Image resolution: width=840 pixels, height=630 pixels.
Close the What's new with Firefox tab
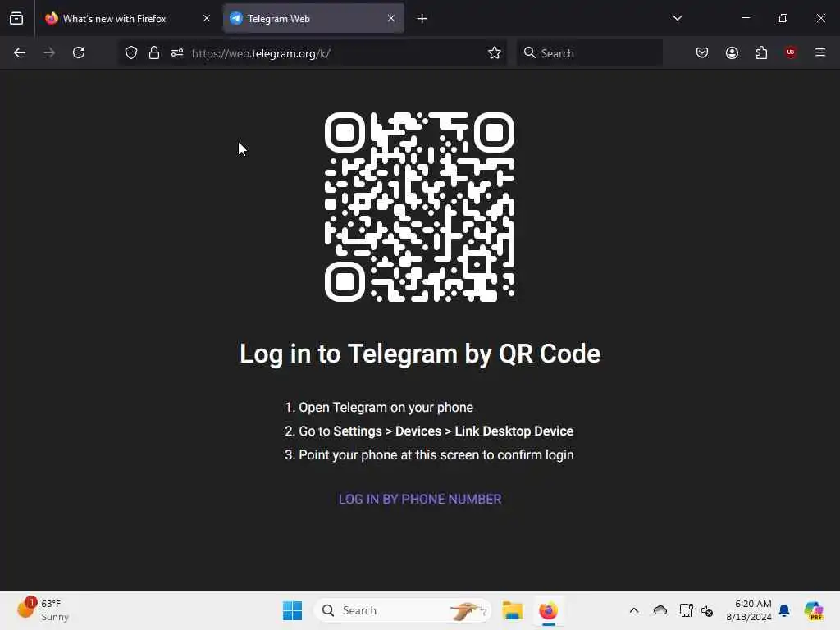(206, 19)
